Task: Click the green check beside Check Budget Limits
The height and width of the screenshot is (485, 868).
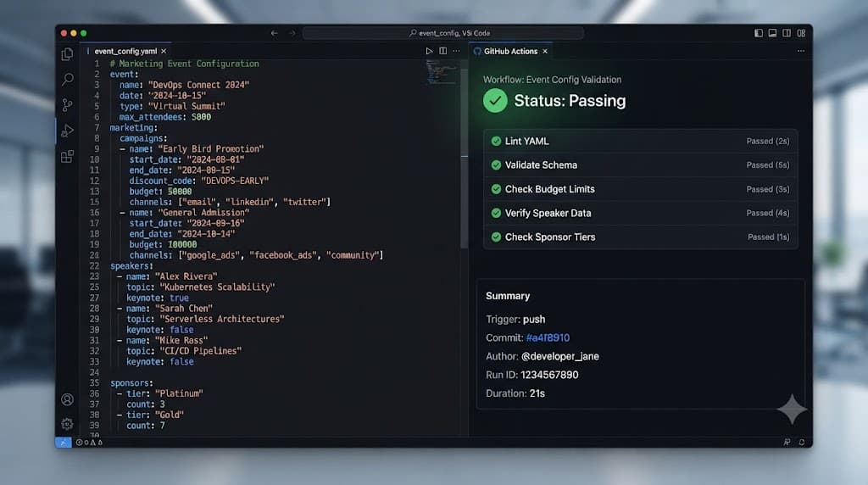Action: [x=496, y=189]
